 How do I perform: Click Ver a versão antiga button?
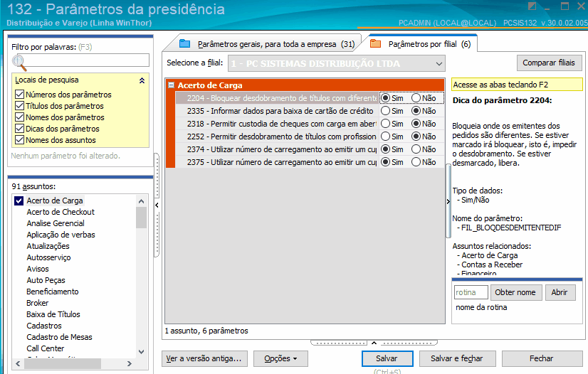pos(204,358)
